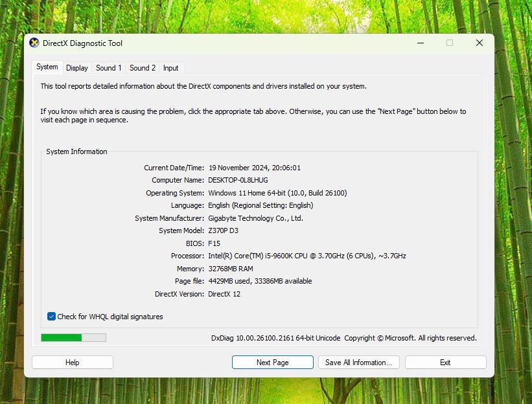The width and height of the screenshot is (532, 404).
Task: Click the computer name DESKTOP-0L8LHUG
Action: 238,180
